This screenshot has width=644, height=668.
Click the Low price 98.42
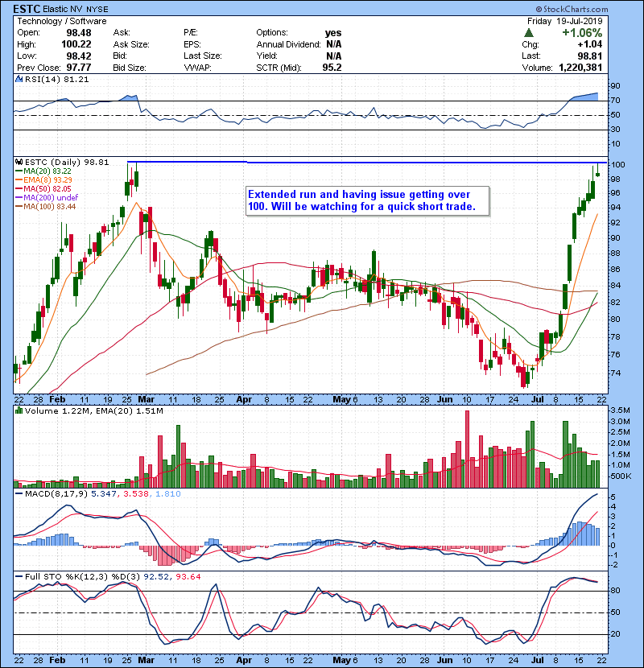(79, 56)
